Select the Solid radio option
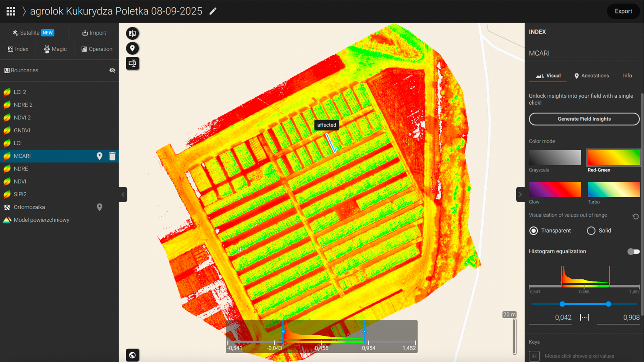 pos(591,231)
